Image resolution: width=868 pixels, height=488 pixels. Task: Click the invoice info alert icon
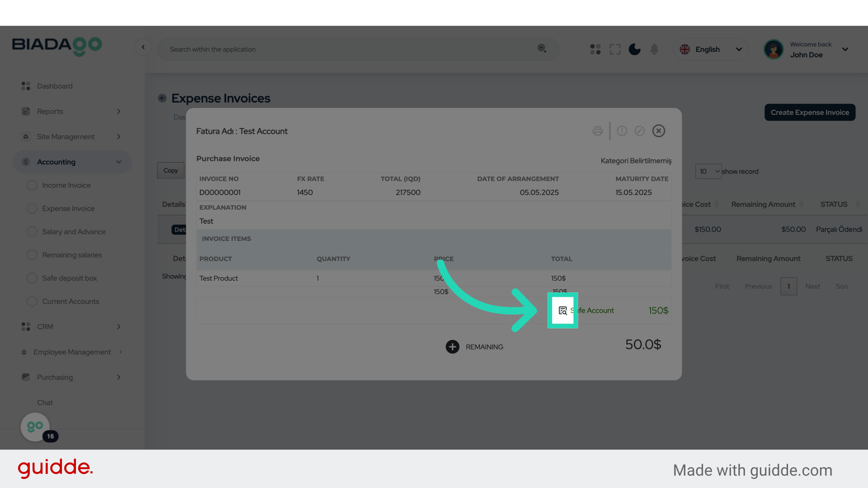click(622, 131)
